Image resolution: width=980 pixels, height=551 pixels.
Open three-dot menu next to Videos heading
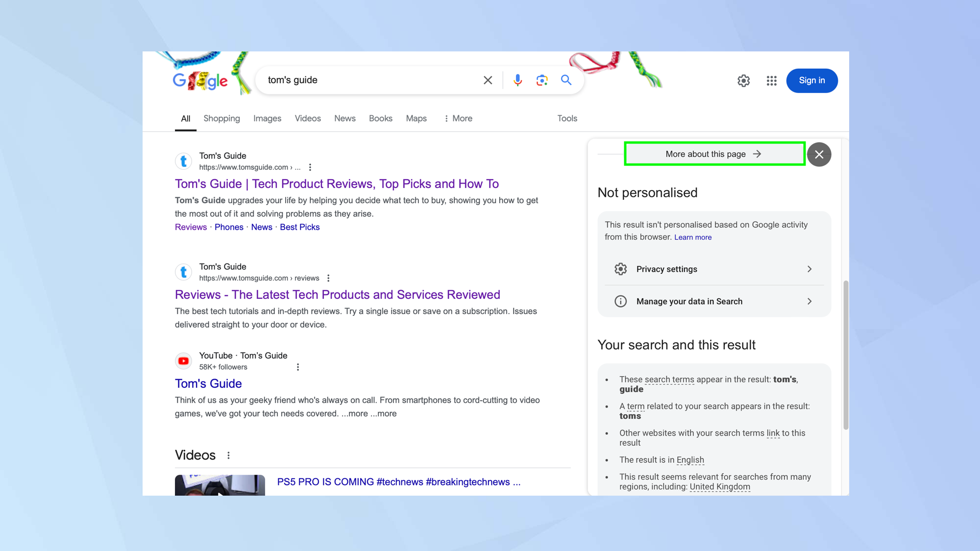(228, 455)
